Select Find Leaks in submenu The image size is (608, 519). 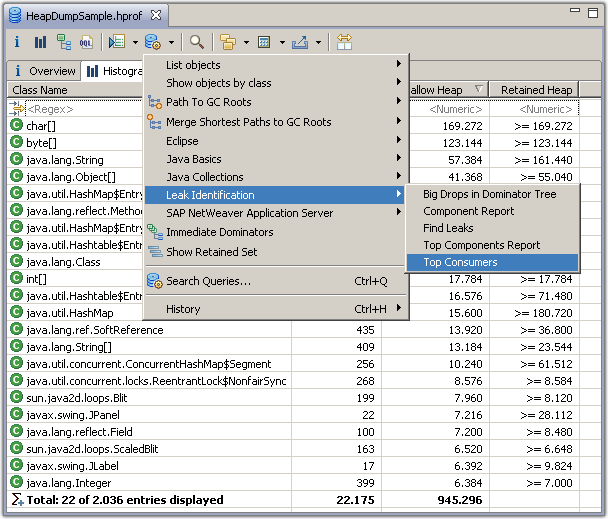(492, 228)
